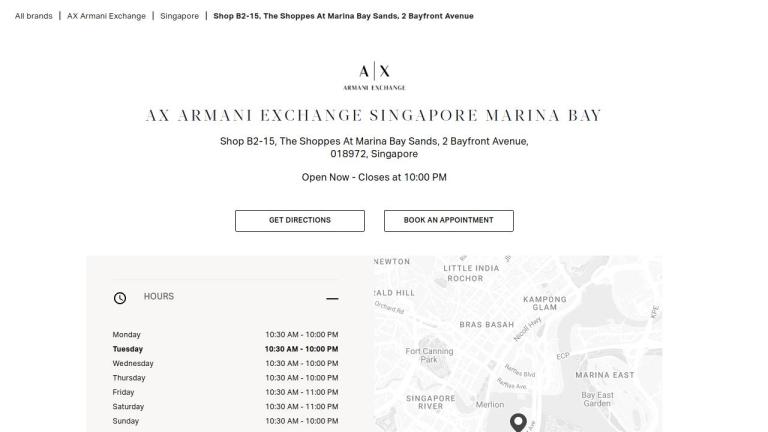
Task: Click the store location pin on map
Action: coord(518,422)
